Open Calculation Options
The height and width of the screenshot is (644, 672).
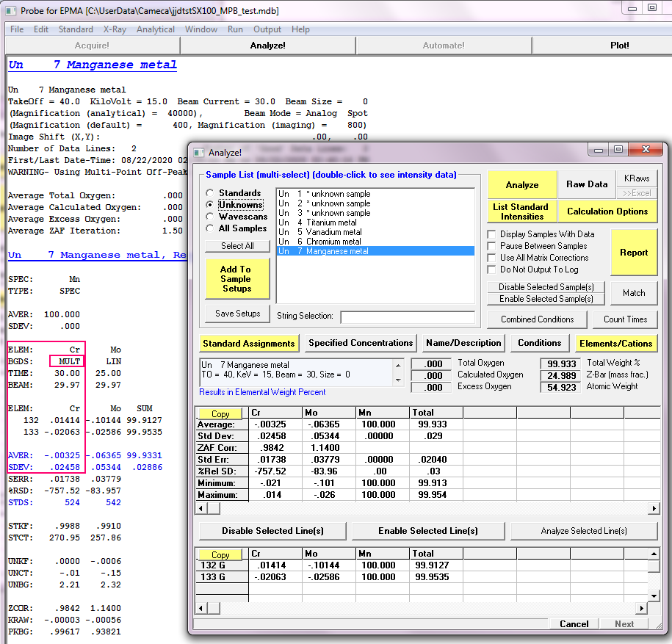coord(606,211)
